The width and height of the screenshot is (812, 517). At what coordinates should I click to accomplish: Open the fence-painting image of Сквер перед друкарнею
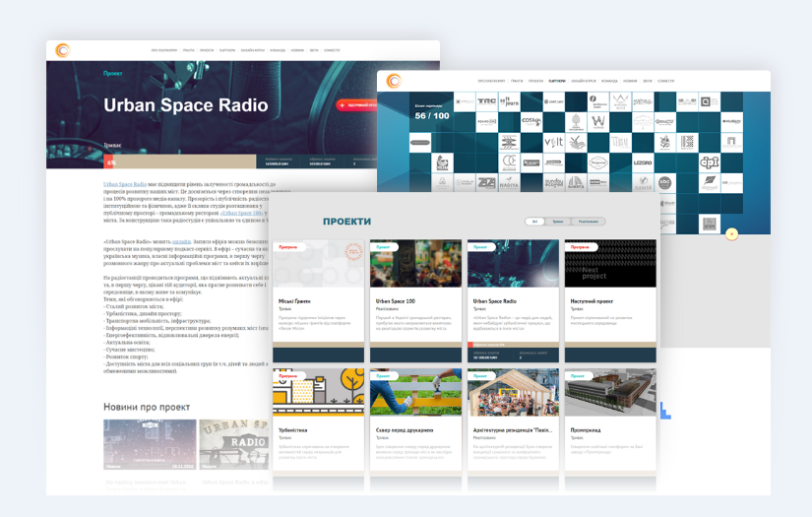(x=415, y=392)
